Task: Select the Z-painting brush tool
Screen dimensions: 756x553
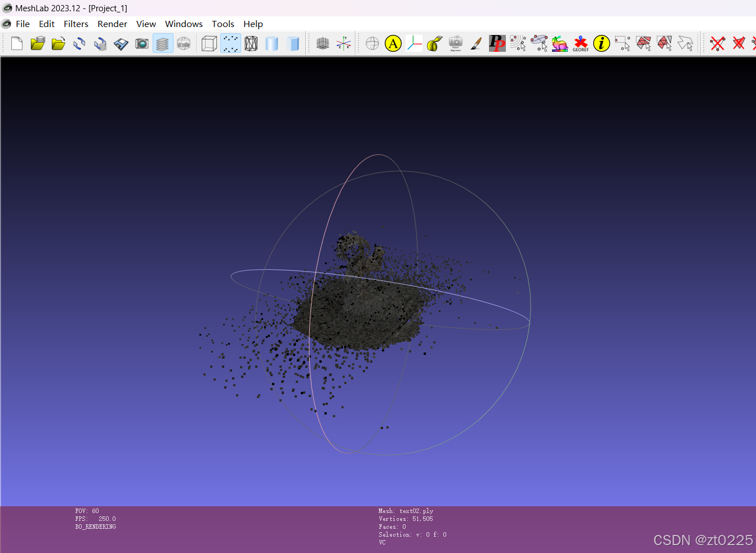Action: [x=476, y=43]
